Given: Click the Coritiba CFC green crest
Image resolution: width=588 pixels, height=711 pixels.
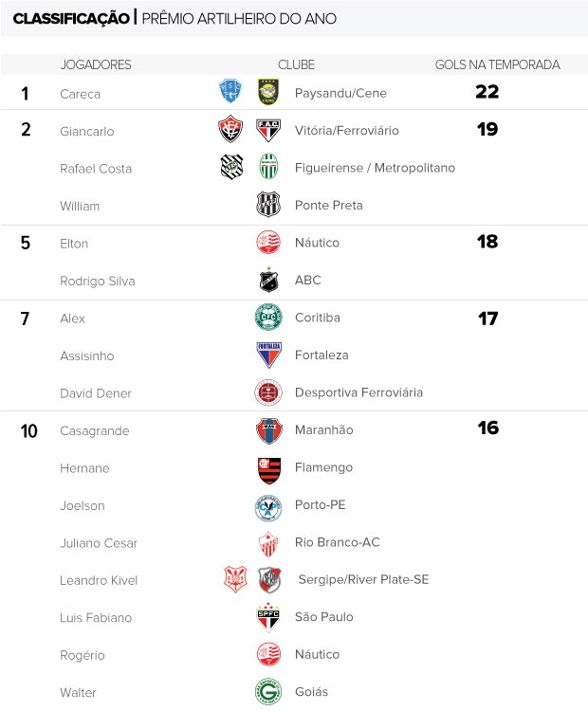Looking at the screenshot, I should coord(268,317).
